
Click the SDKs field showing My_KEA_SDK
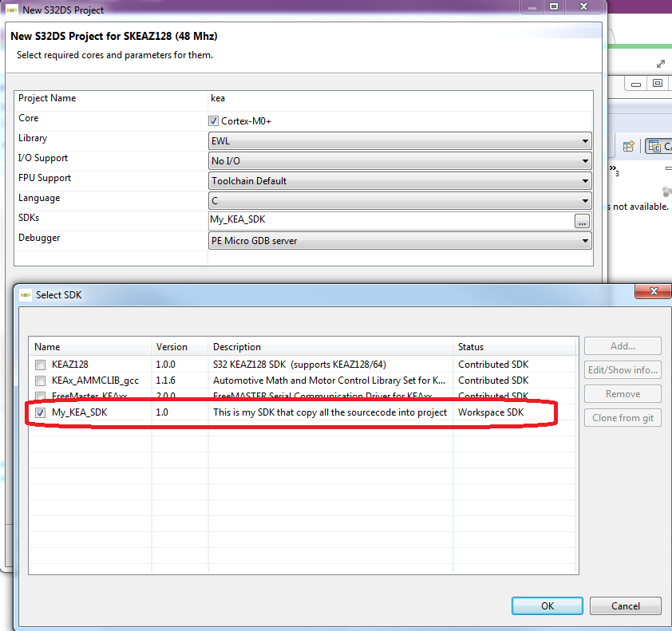pyautogui.click(x=391, y=219)
